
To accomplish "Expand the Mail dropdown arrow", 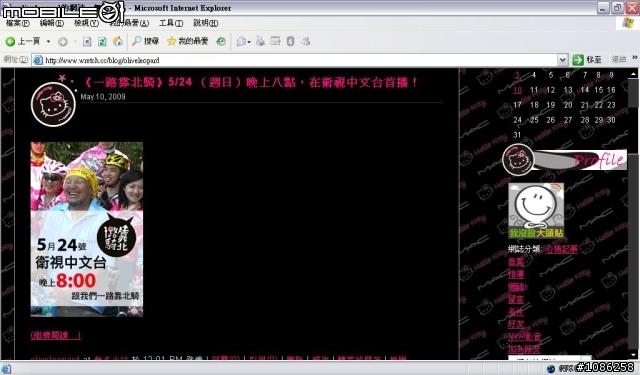I will 249,42.
